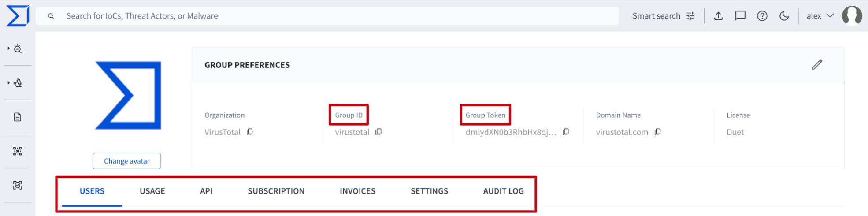Toggle dark mode moon icon

784,16
